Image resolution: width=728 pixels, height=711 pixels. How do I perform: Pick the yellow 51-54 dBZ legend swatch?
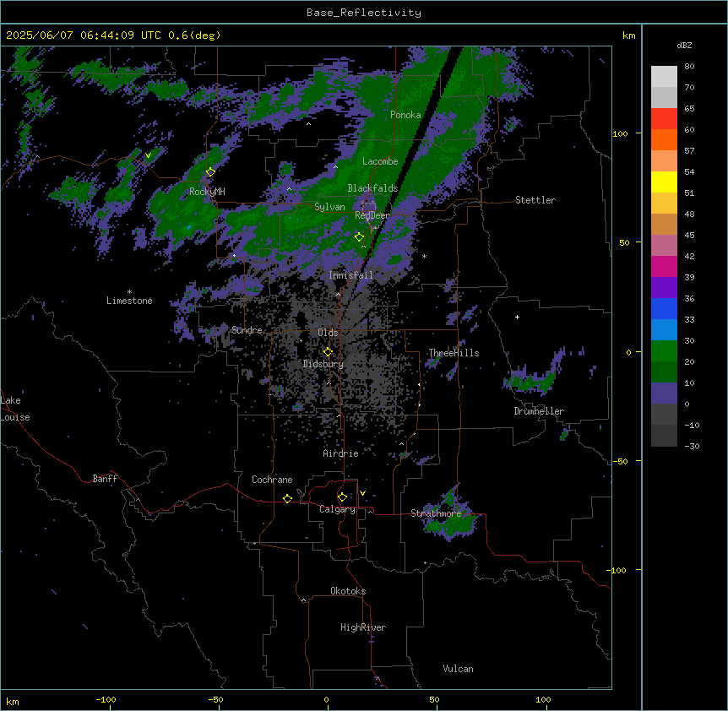point(664,182)
